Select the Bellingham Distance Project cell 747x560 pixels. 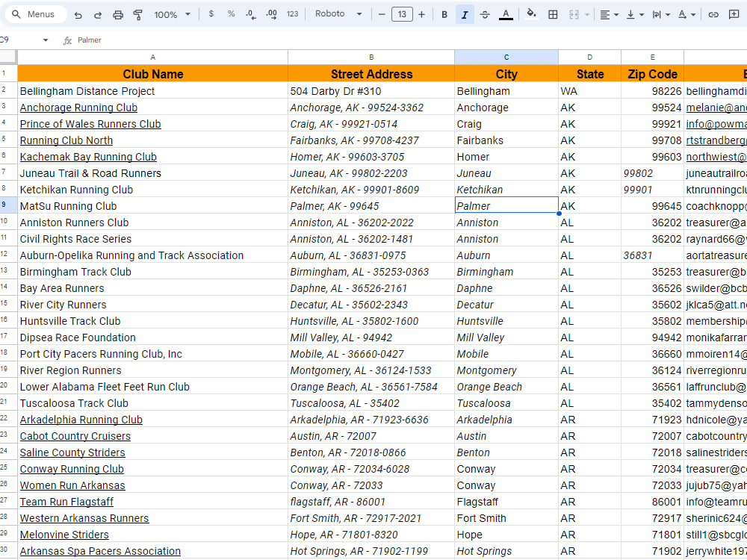pyautogui.click(x=153, y=91)
